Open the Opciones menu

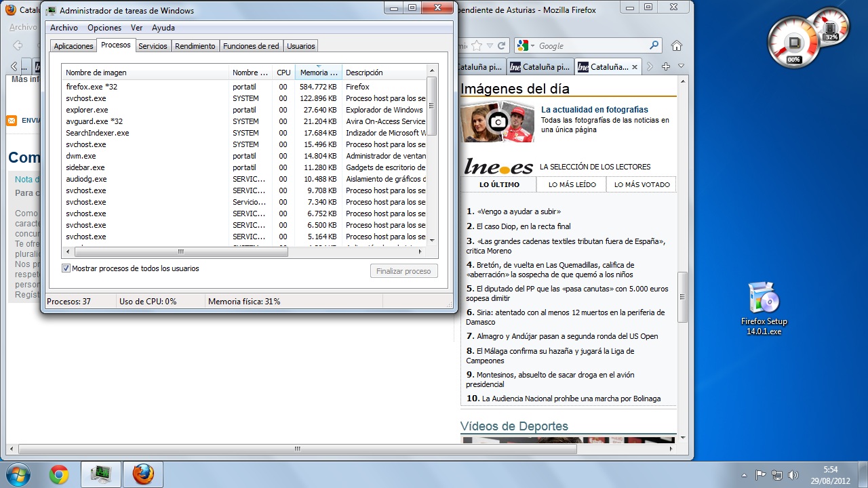(x=104, y=28)
